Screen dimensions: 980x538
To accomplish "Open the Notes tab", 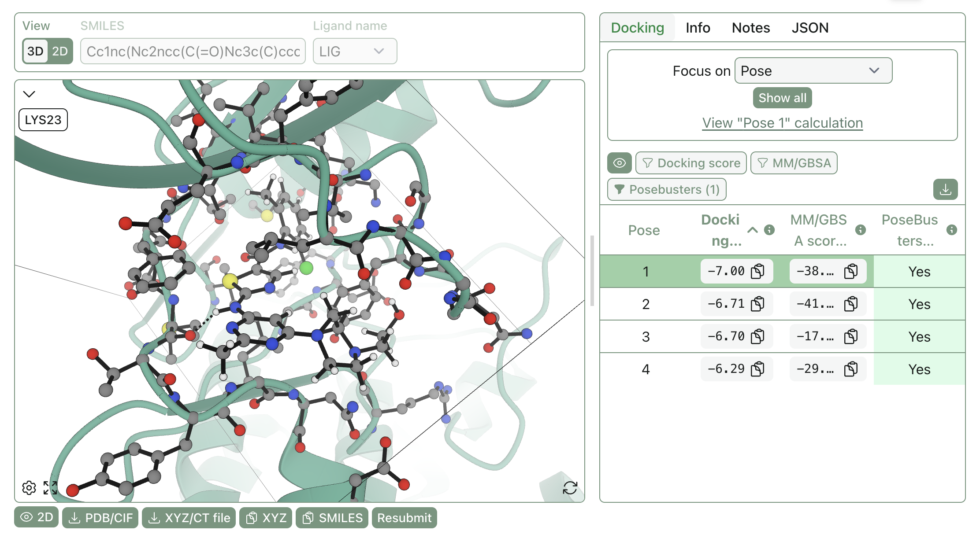I will tap(751, 28).
